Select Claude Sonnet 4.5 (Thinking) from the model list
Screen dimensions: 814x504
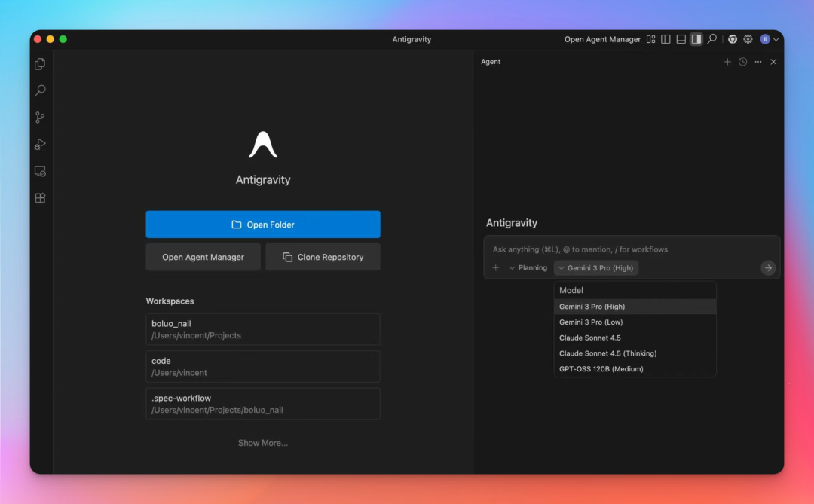[x=607, y=353]
